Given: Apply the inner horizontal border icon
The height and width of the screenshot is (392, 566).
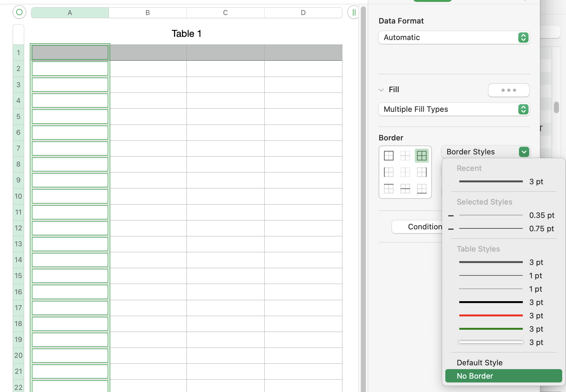Looking at the screenshot, I should [405, 188].
